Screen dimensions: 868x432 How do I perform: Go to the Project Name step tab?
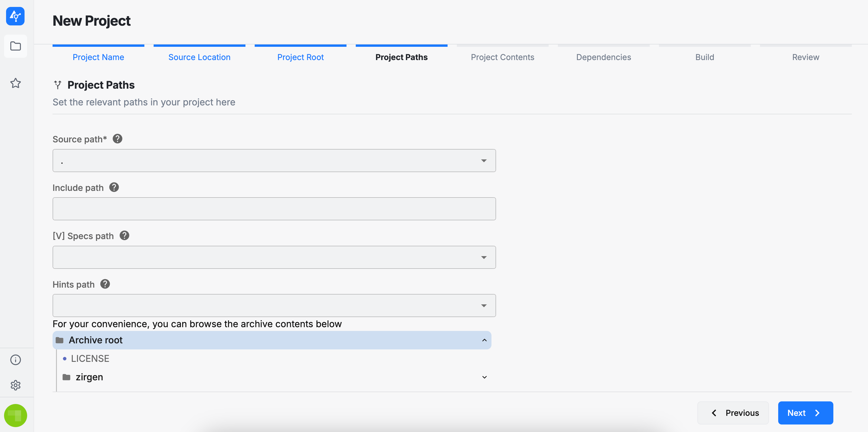(x=98, y=57)
